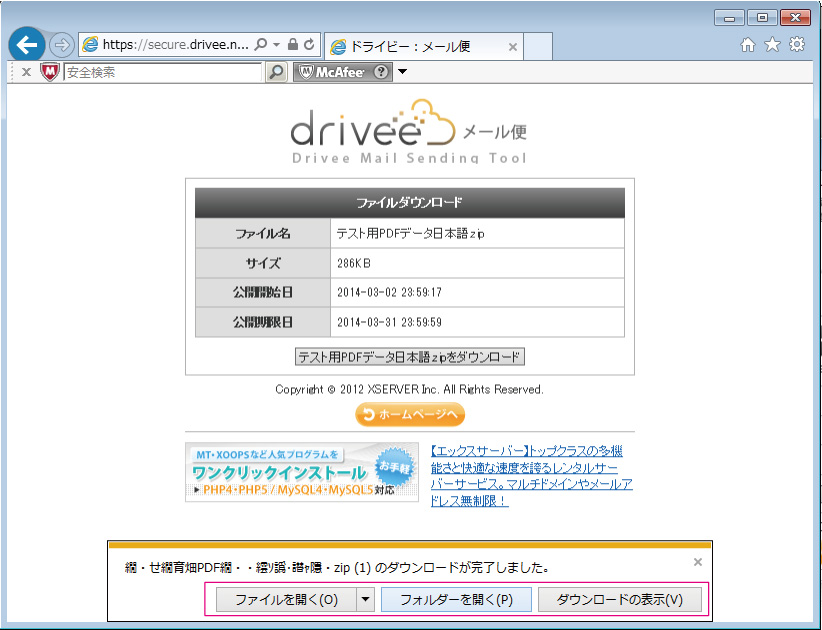Open a new blank tab
Image resolution: width=822 pixels, height=630 pixels.
pos(538,47)
